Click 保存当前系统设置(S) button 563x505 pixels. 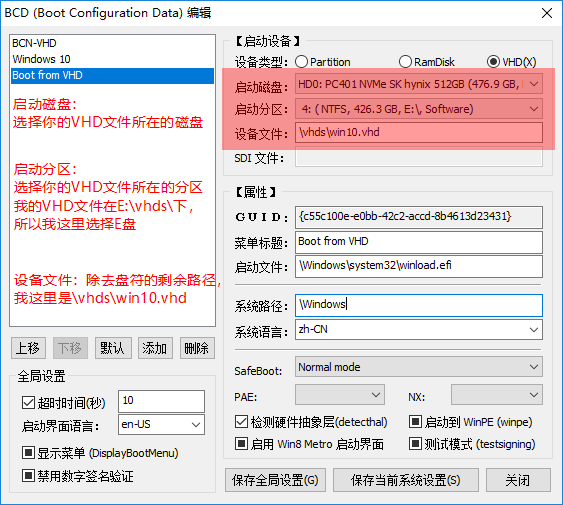click(x=406, y=480)
